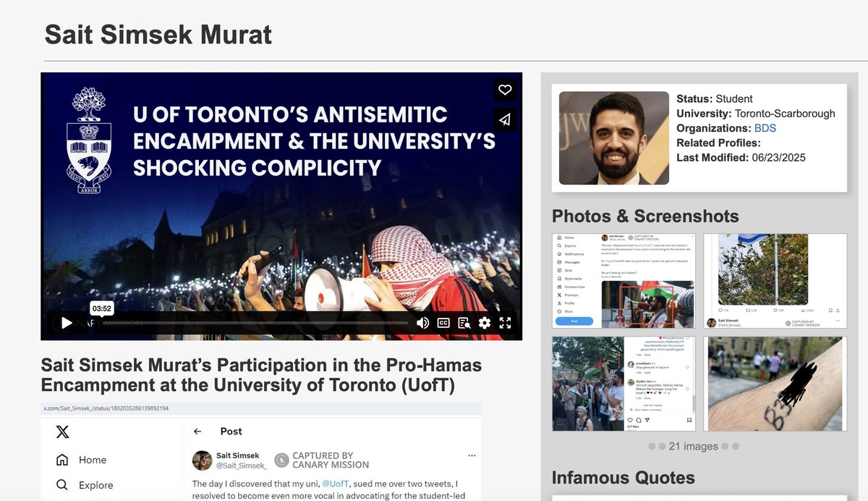Click the "Related Profiles:" label
Viewport: 868px width, 501px height.
[719, 143]
